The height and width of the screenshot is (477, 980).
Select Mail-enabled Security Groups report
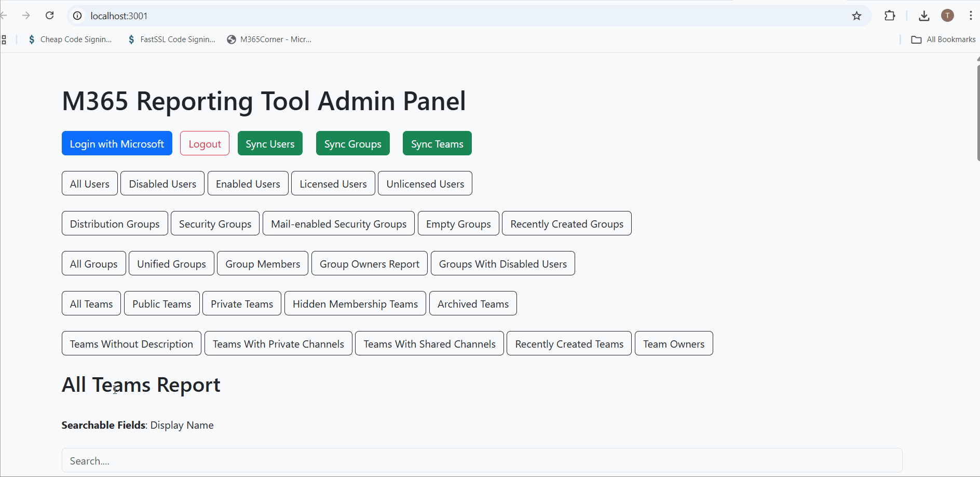(338, 223)
